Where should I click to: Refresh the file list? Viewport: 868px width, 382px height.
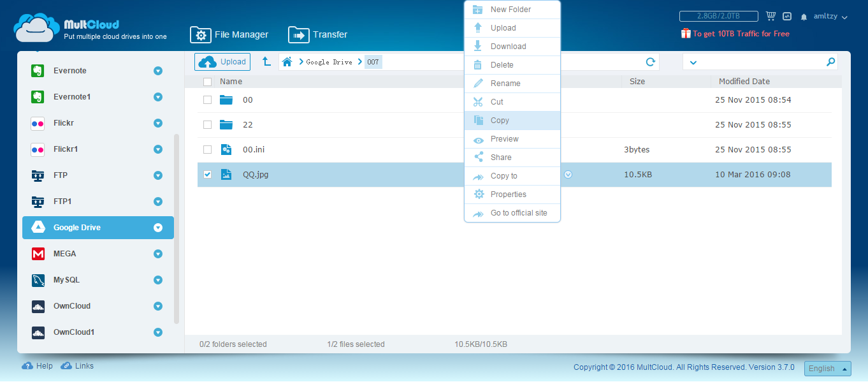(650, 62)
